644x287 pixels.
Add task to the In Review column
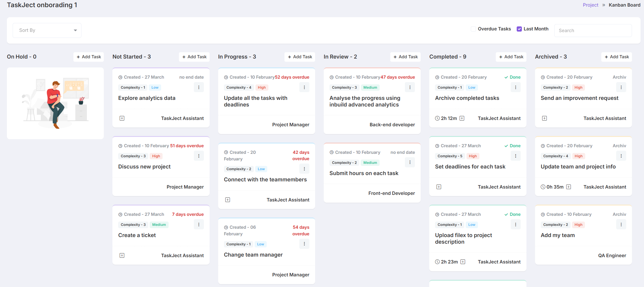(x=405, y=57)
